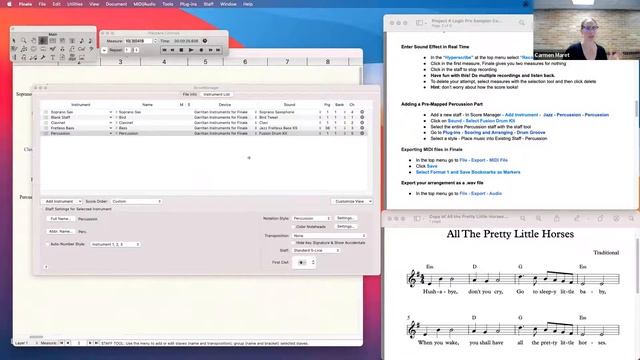Switch to Instrument List tab
640x360 pixels.
(217, 94)
